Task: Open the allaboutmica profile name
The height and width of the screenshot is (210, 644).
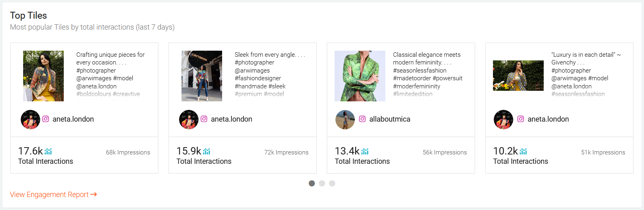Action: click(390, 119)
